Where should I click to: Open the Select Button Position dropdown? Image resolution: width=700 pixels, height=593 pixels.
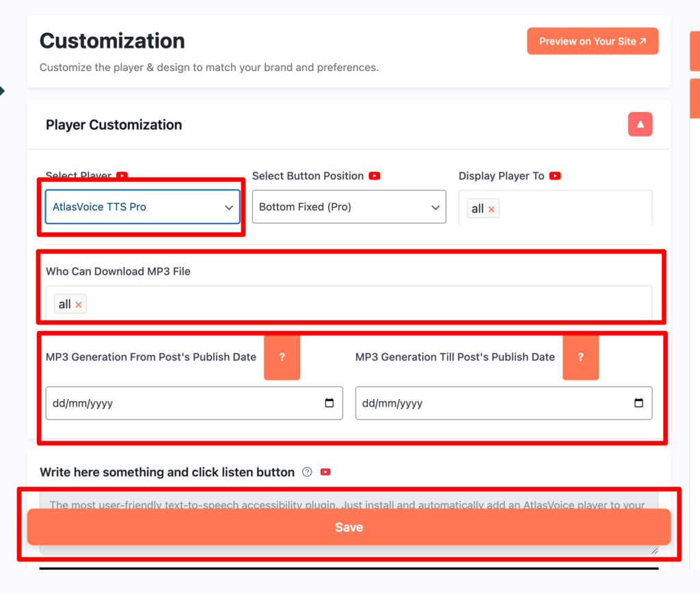tap(349, 206)
